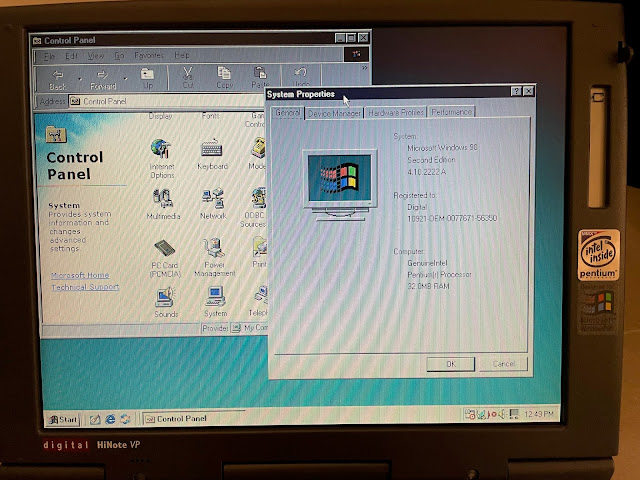Click the 'Digital' registered-to name

click(417, 207)
